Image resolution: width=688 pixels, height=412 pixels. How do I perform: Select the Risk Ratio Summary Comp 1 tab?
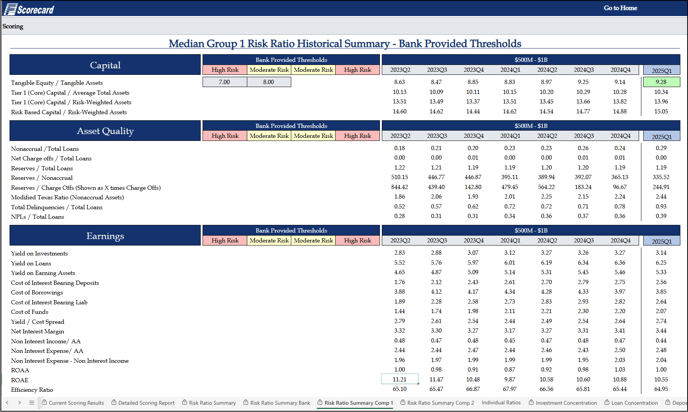click(355, 403)
